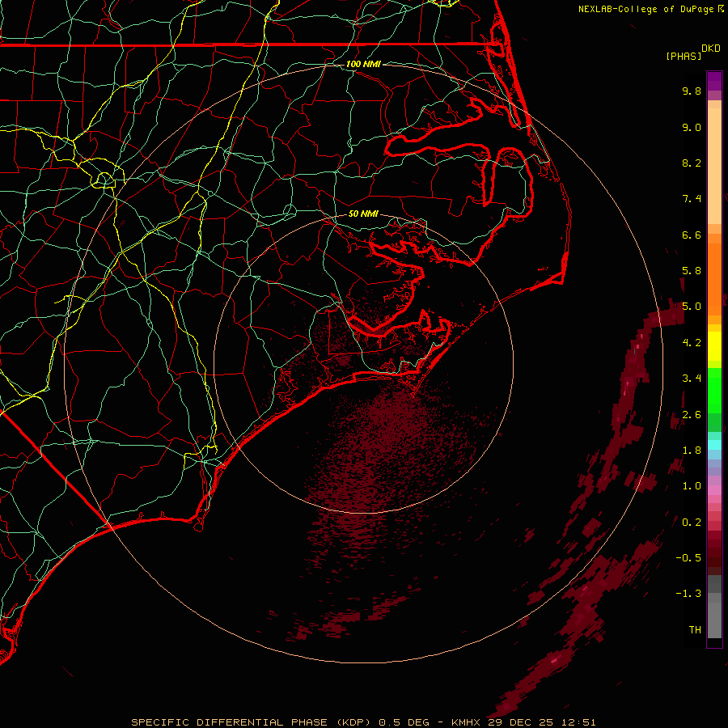728x728 pixels.
Task: Pick the yellow color bar segment
Action: tap(714, 346)
